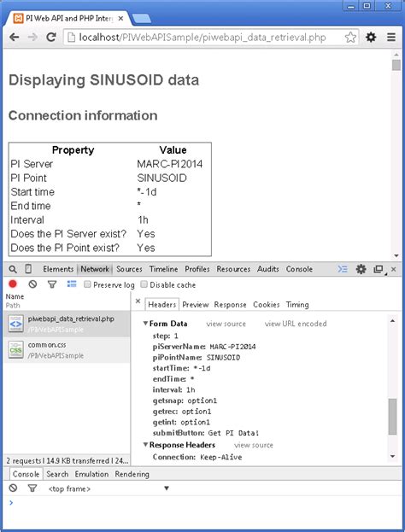
Task: Select the drawer Rendering tab
Action: click(132, 474)
